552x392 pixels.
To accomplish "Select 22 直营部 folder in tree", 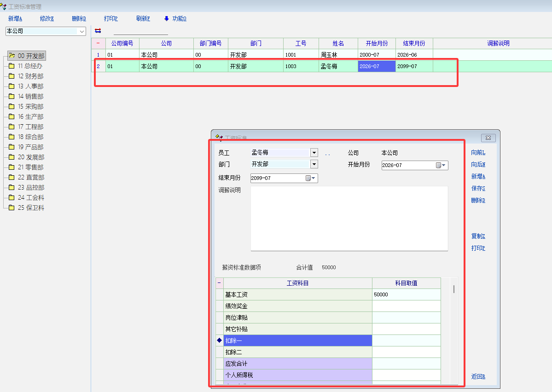I will click(x=26, y=178).
